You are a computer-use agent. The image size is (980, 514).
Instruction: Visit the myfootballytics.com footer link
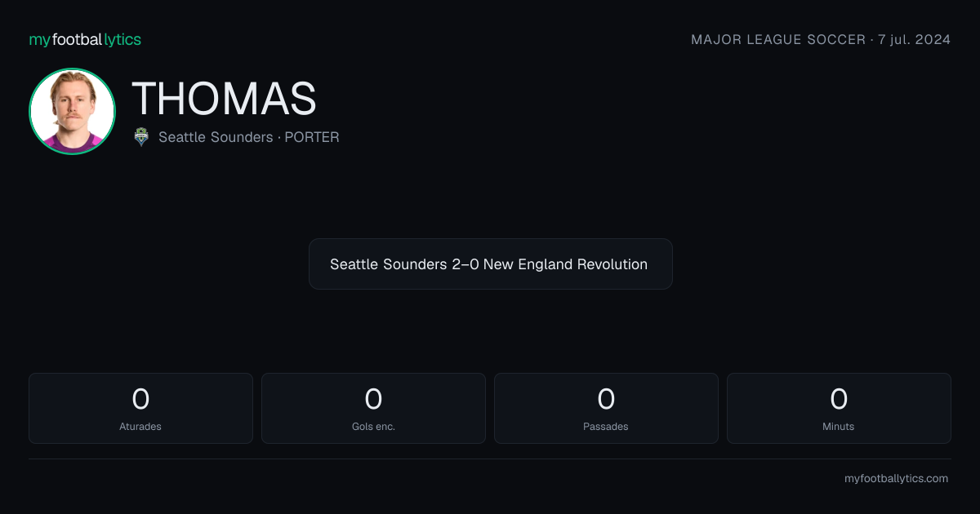[x=896, y=479]
